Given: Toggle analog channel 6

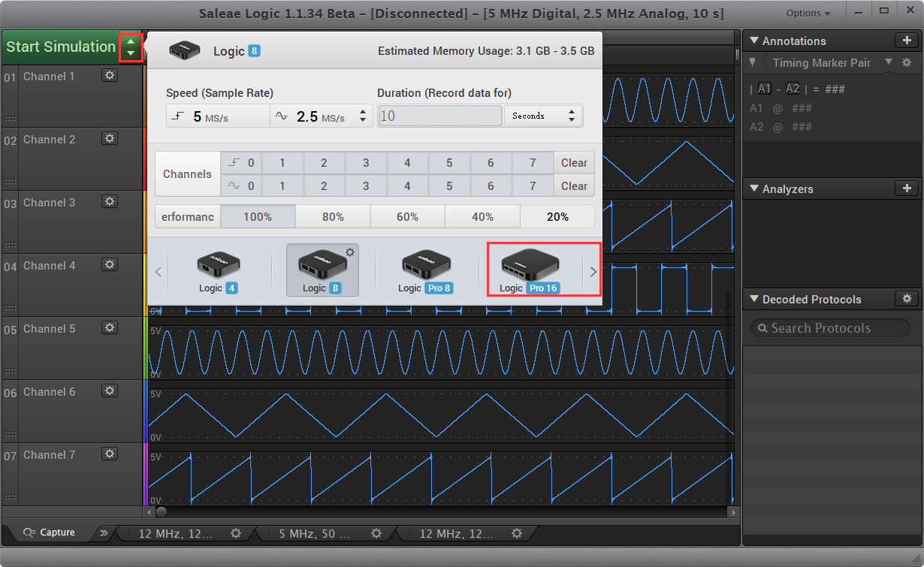Looking at the screenshot, I should point(491,185).
